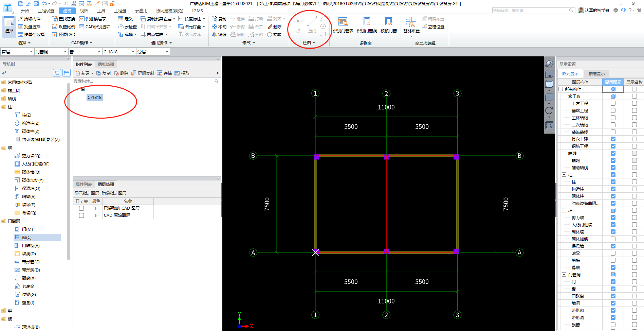Open the 开始 ribbon tab
The height and width of the screenshot is (331, 644).
25,11
